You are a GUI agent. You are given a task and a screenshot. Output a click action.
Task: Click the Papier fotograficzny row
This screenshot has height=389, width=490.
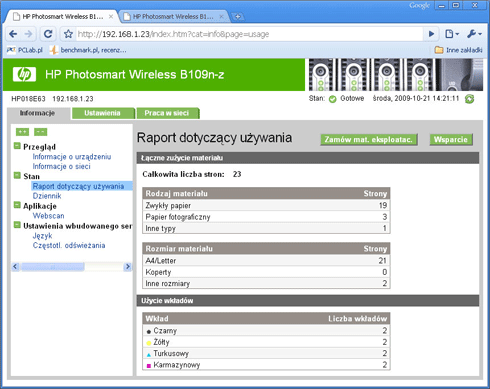pyautogui.click(x=266, y=217)
